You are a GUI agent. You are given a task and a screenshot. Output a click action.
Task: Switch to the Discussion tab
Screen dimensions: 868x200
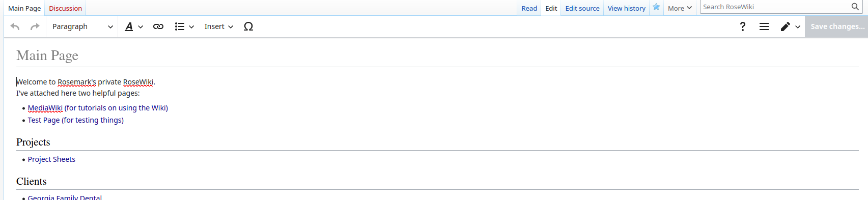65,8
